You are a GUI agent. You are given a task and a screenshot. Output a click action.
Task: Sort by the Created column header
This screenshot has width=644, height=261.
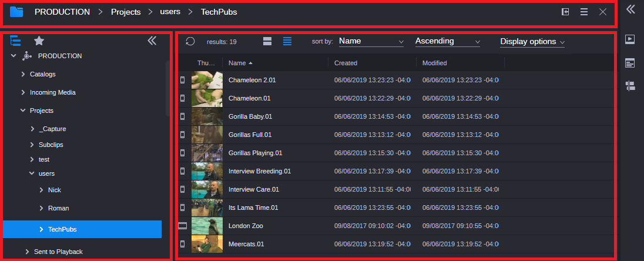pos(346,63)
